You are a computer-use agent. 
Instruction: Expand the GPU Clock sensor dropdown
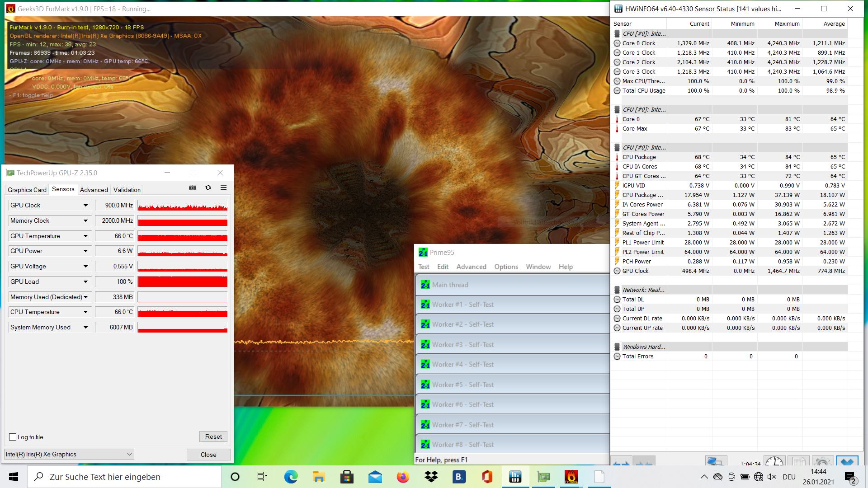pyautogui.click(x=85, y=206)
